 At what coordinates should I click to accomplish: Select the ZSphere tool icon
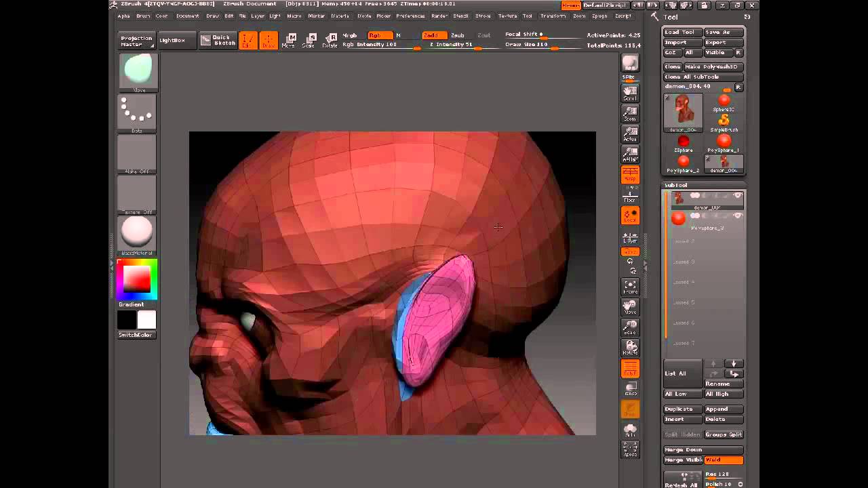click(x=683, y=144)
